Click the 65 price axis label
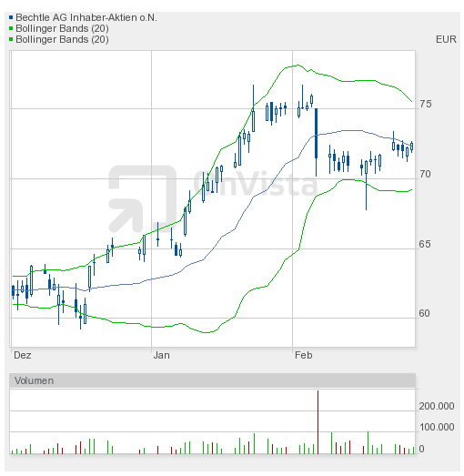The image size is (464, 476). pyautogui.click(x=425, y=244)
